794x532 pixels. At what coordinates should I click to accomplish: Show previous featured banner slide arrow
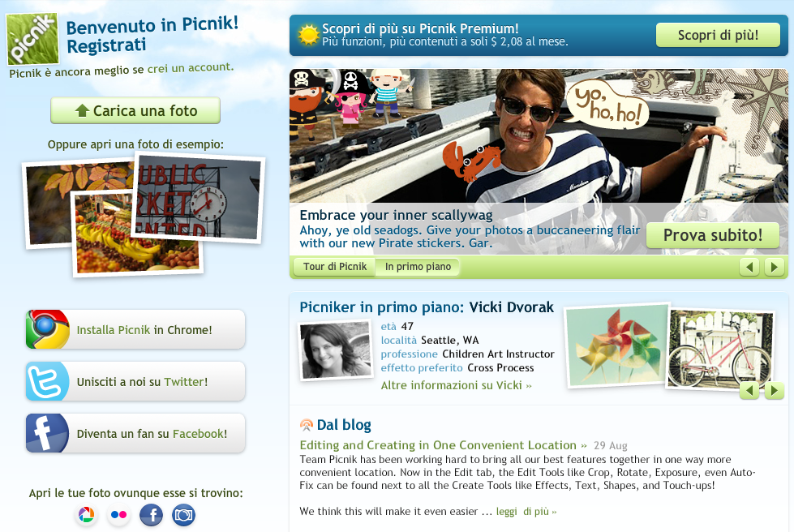coord(749,267)
